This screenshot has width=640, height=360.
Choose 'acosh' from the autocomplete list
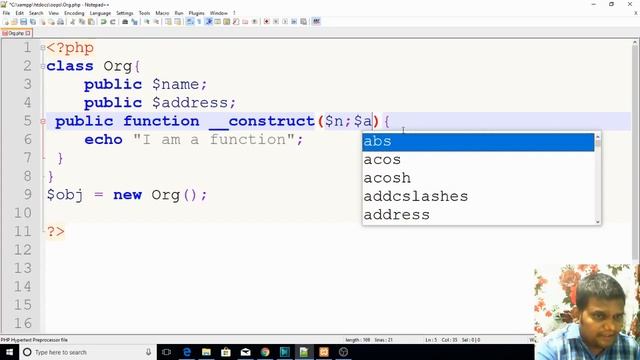coord(478,178)
